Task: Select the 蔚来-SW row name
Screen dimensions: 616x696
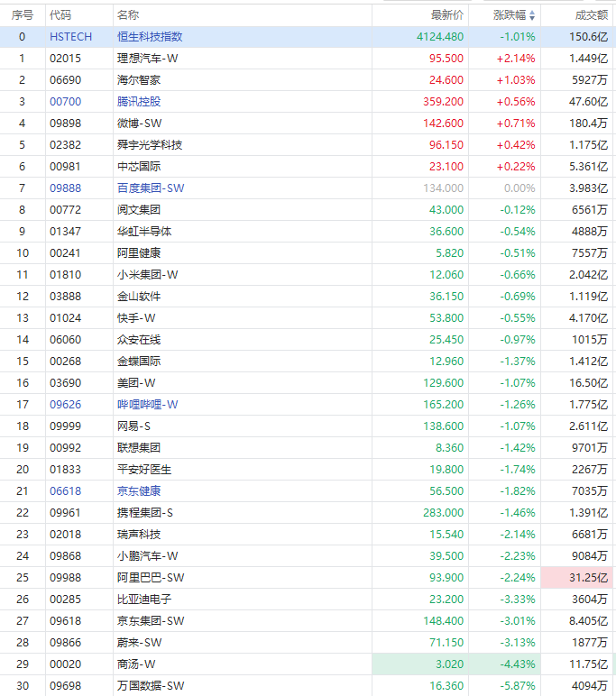Action: pyautogui.click(x=140, y=643)
